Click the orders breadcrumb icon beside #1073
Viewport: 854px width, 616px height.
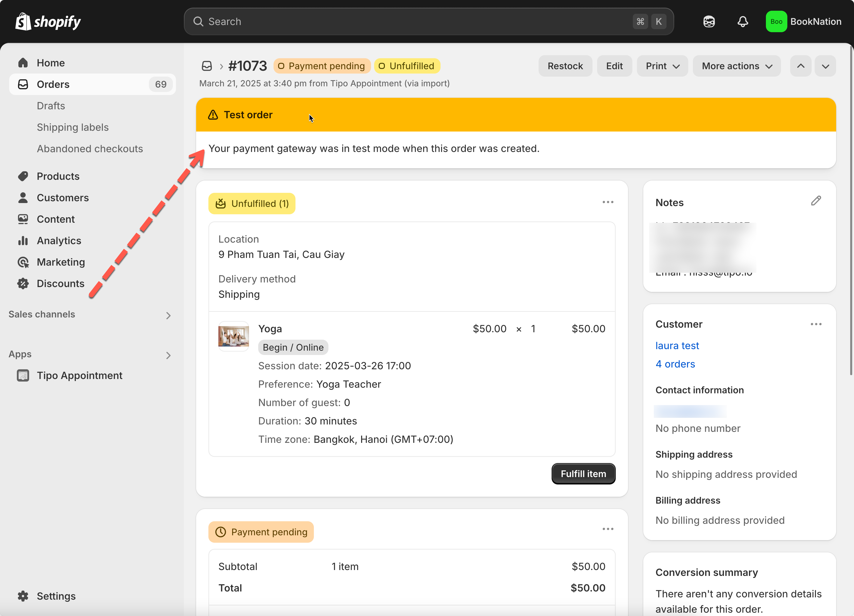(207, 66)
